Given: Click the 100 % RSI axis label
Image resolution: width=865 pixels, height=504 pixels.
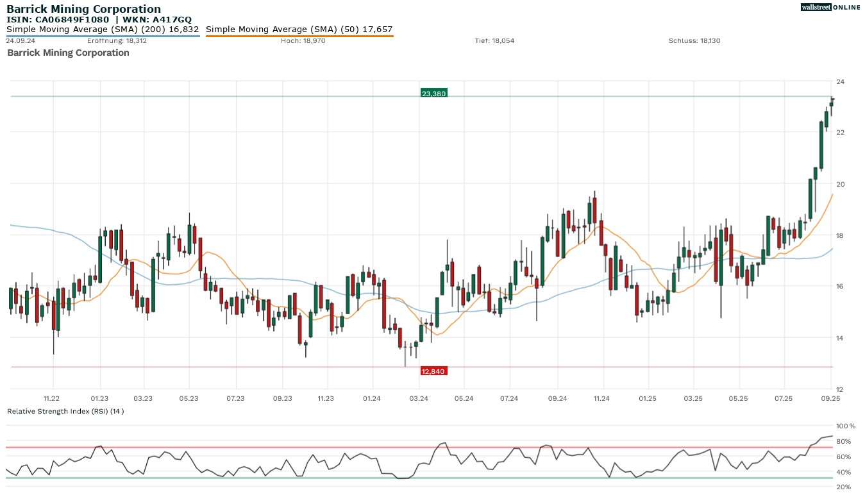Looking at the screenshot, I should [x=846, y=426].
